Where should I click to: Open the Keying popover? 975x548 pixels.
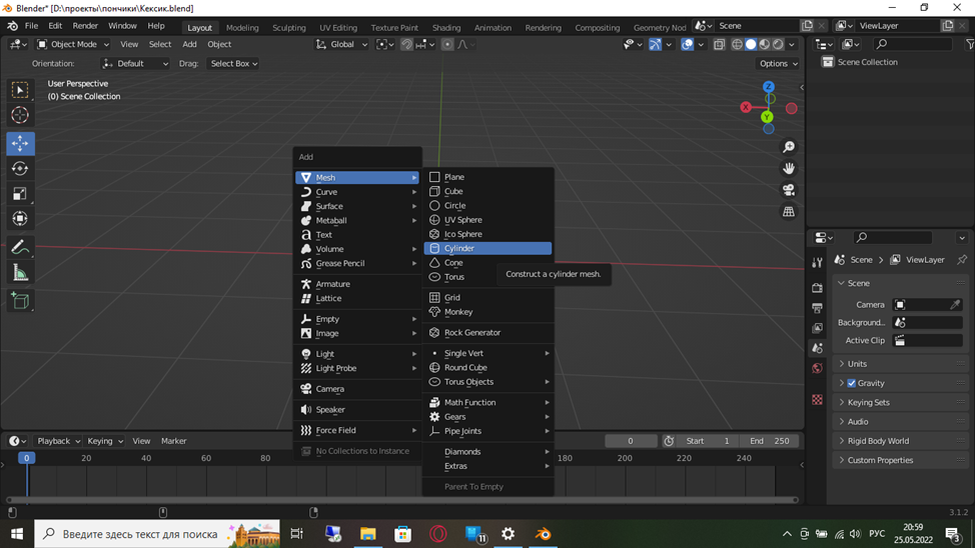point(104,441)
